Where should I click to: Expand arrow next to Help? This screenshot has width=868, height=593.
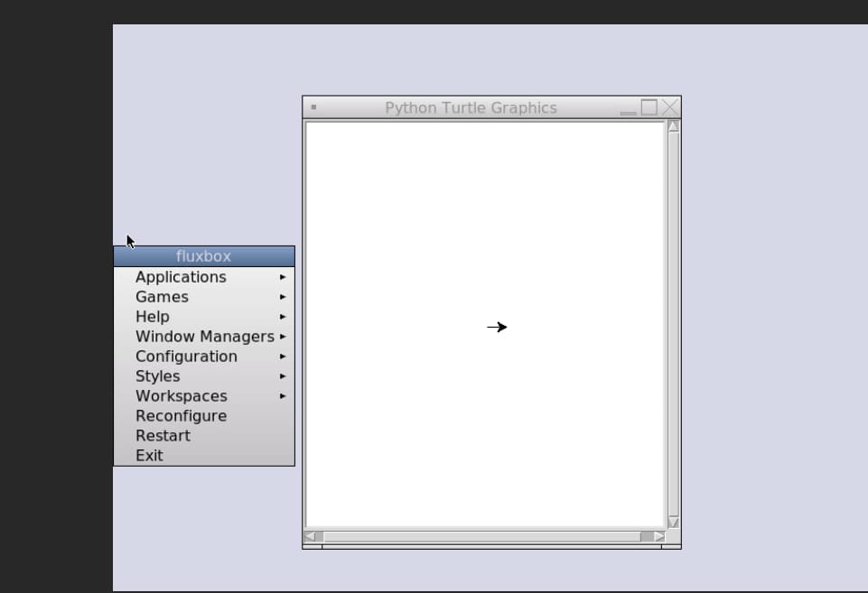(283, 317)
